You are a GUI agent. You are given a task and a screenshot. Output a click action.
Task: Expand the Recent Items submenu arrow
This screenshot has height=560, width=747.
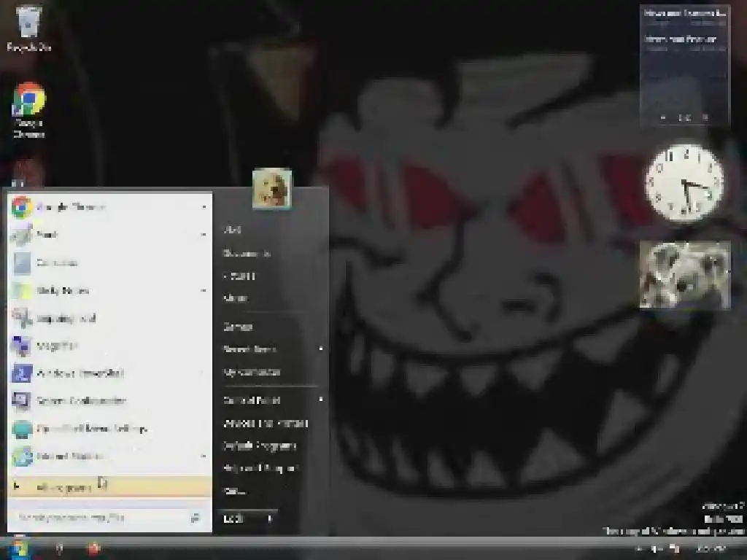321,349
